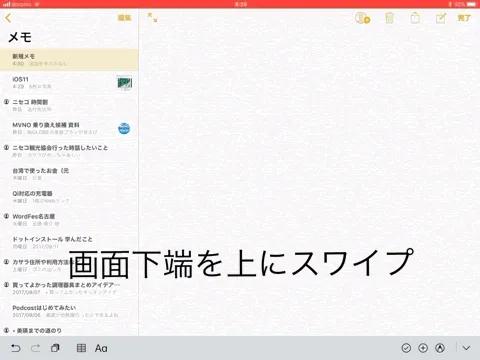Tap the 完了 done button
480x360 pixels.
click(464, 18)
